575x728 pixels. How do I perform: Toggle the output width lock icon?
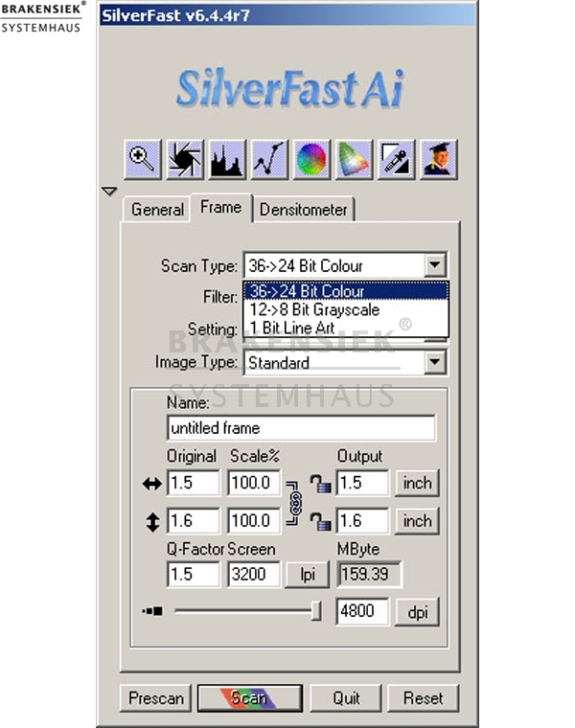321,484
